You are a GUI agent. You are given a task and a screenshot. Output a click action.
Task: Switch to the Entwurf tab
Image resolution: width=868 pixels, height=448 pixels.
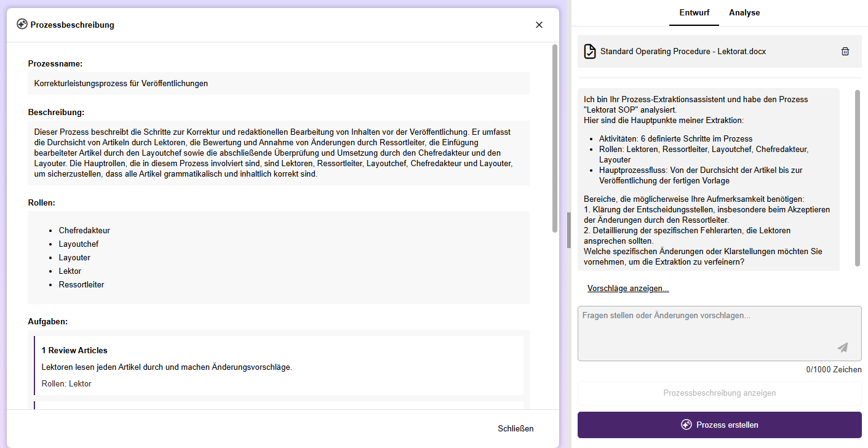(694, 13)
